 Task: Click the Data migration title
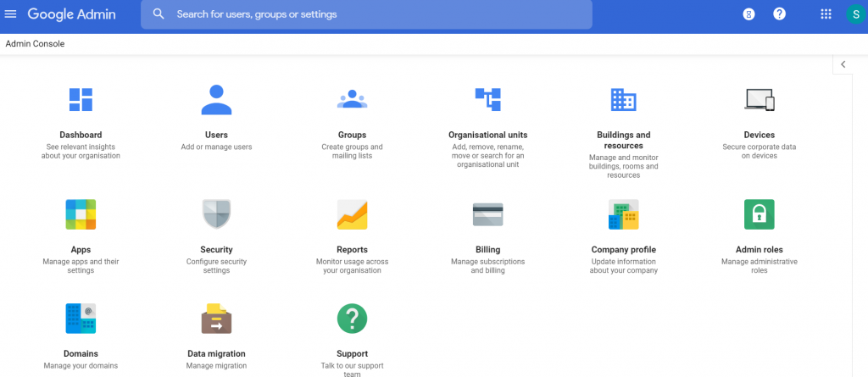click(x=216, y=354)
